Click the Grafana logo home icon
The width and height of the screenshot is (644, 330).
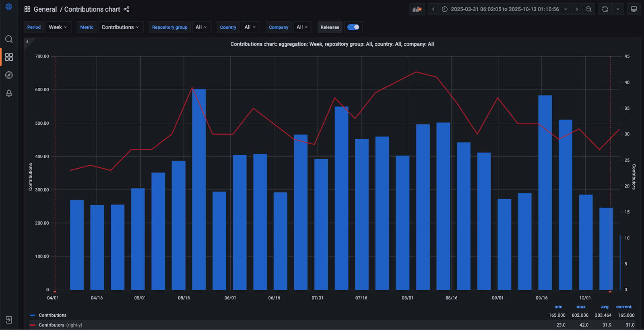[9, 7]
